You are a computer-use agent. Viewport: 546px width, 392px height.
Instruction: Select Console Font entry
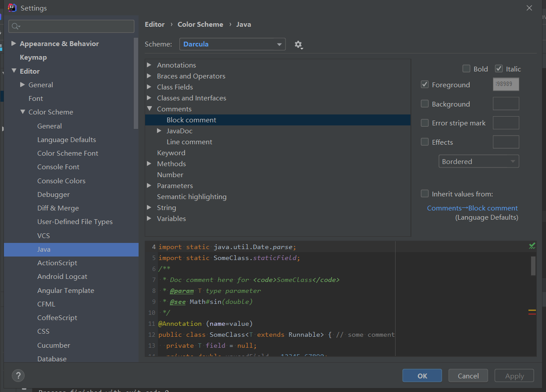pos(58,167)
